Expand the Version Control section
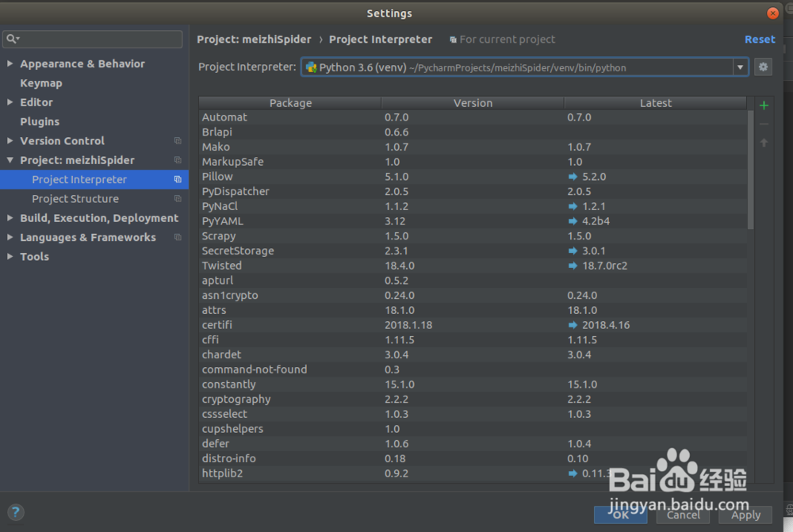793x532 pixels. click(10, 140)
